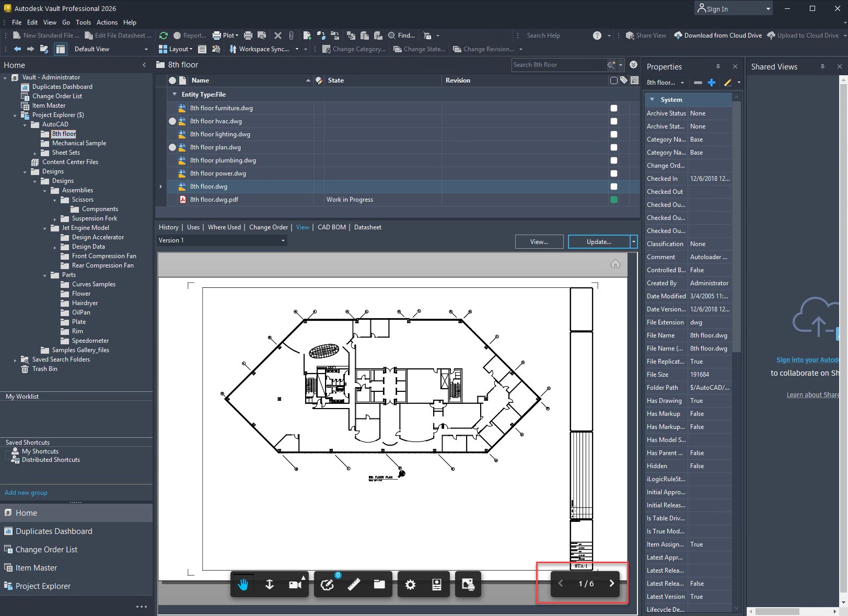Switch to the History tab

168,227
